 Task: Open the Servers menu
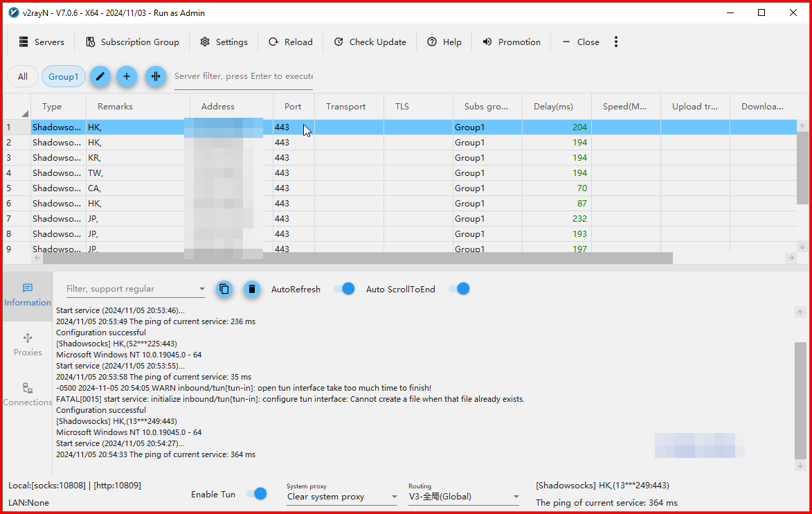click(x=42, y=42)
